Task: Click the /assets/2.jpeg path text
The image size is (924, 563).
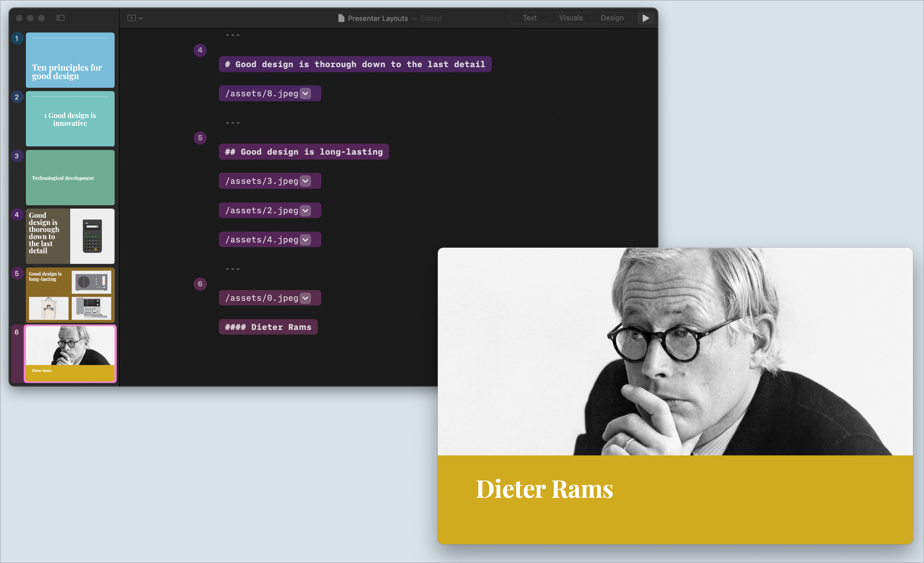Action: tap(261, 211)
